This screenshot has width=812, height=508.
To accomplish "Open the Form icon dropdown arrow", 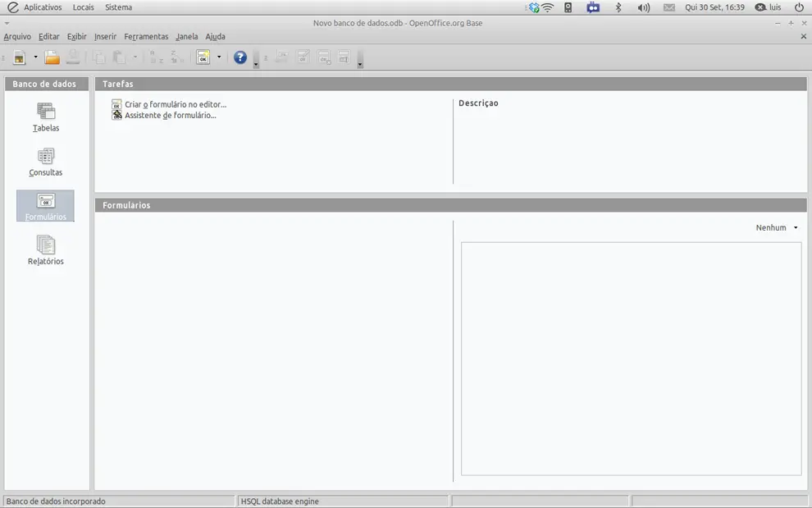I will click(218, 57).
